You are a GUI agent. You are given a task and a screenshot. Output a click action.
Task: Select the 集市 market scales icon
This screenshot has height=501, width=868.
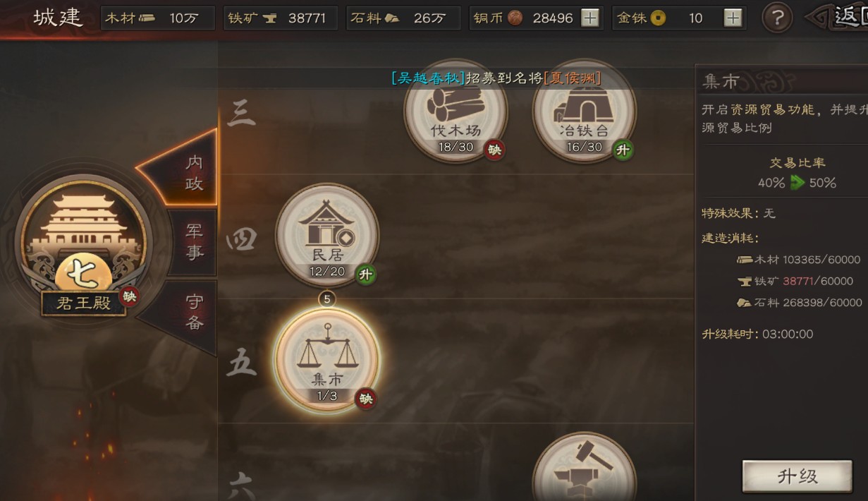point(327,359)
